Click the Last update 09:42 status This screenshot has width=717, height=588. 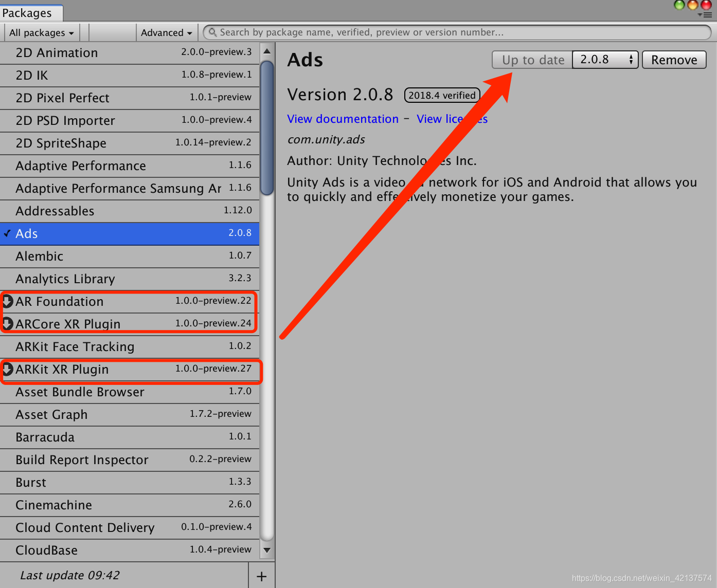(x=70, y=575)
